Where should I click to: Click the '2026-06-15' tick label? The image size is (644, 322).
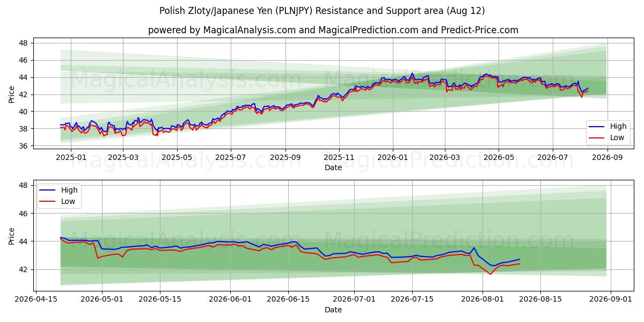pyautogui.click(x=289, y=300)
